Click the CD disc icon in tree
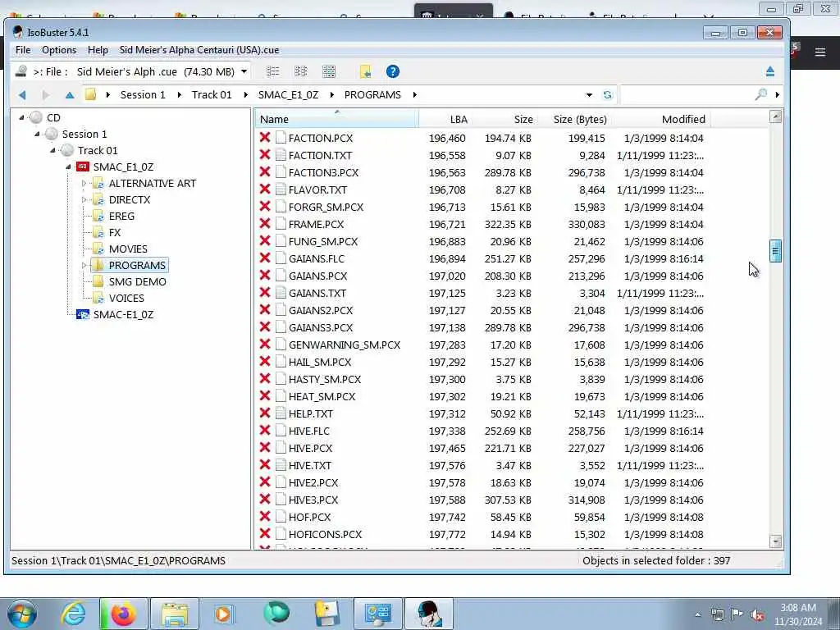Image resolution: width=840 pixels, height=630 pixels. point(36,117)
